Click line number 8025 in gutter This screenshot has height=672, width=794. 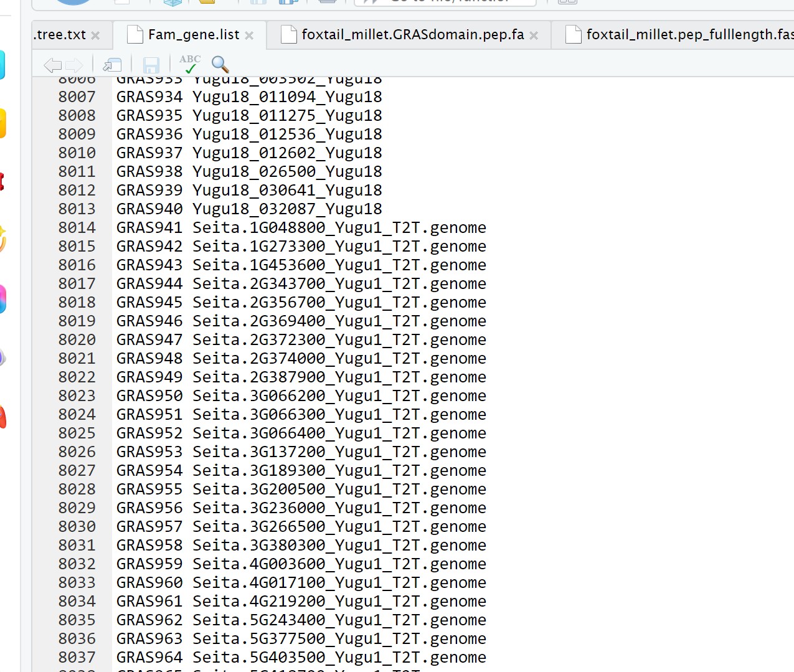click(x=77, y=433)
